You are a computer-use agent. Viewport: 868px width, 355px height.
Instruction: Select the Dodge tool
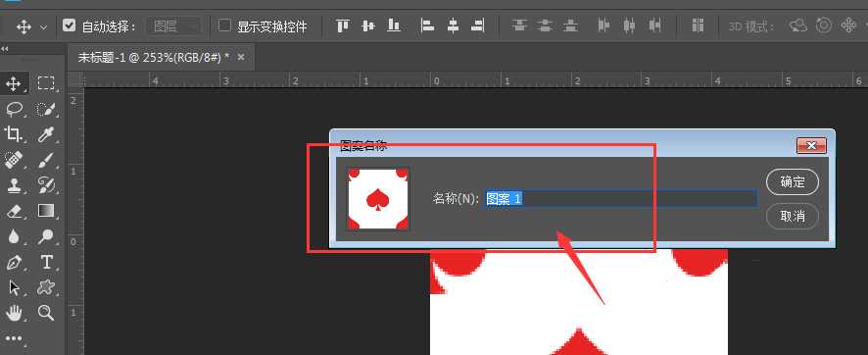tap(46, 236)
